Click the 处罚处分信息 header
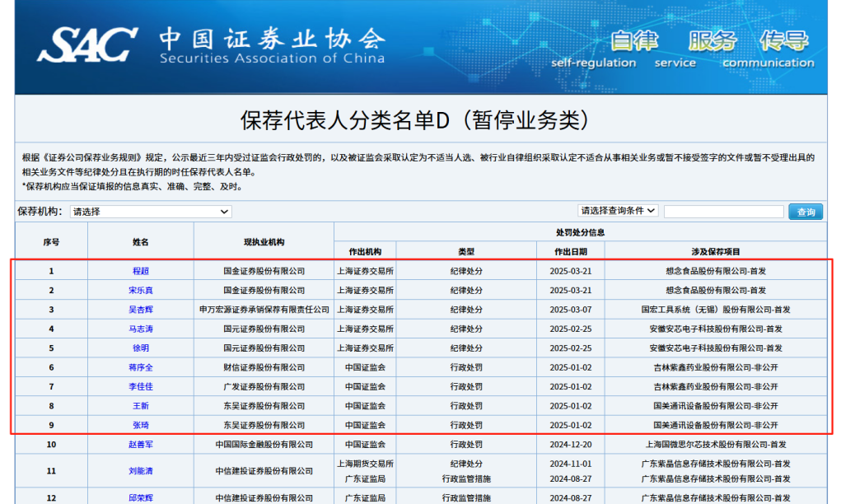855x504 pixels. pos(580,232)
